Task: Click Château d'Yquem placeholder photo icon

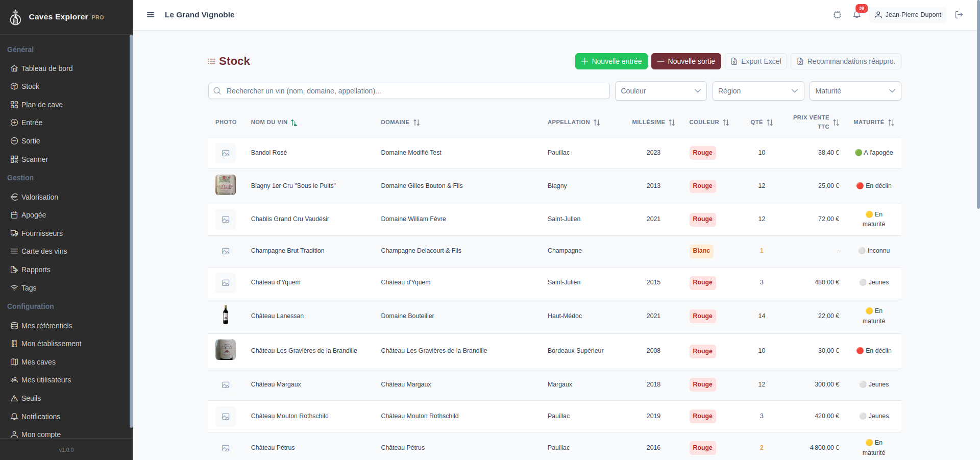Action: 226,283
